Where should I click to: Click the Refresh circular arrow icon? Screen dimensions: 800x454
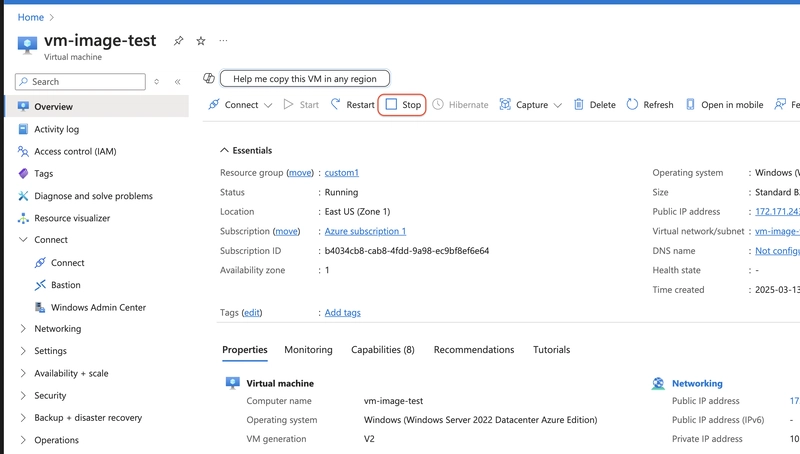(632, 105)
